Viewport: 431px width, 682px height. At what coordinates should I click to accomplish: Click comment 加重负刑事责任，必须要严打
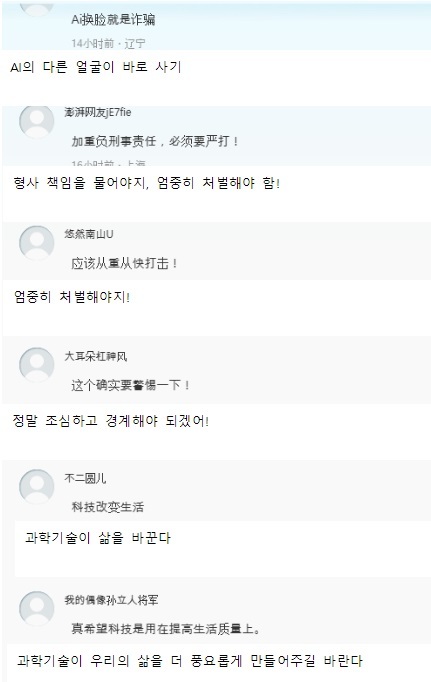[155, 141]
